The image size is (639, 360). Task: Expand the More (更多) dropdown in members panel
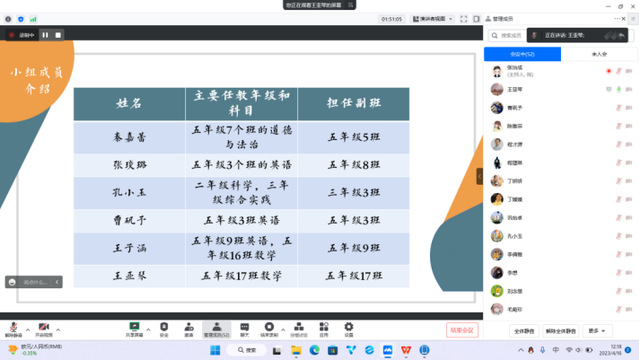point(597,331)
